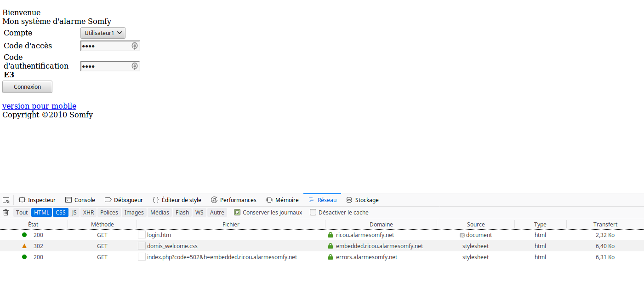Toggle the Images network filter
Screen dimensions: 644x284
tap(134, 212)
